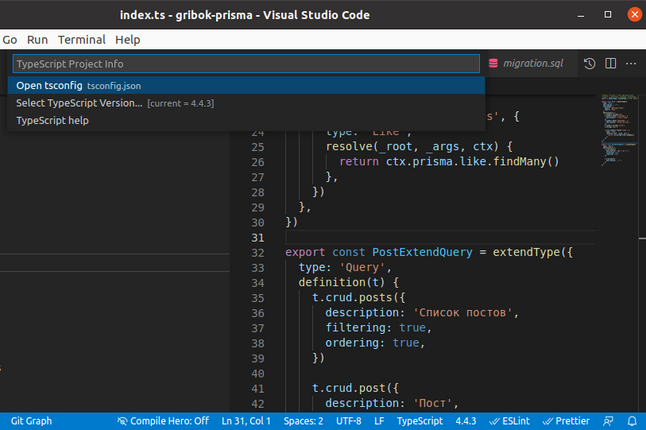This screenshot has height=430, width=646.
Task: Open the timeline history clock icon
Action: point(590,63)
